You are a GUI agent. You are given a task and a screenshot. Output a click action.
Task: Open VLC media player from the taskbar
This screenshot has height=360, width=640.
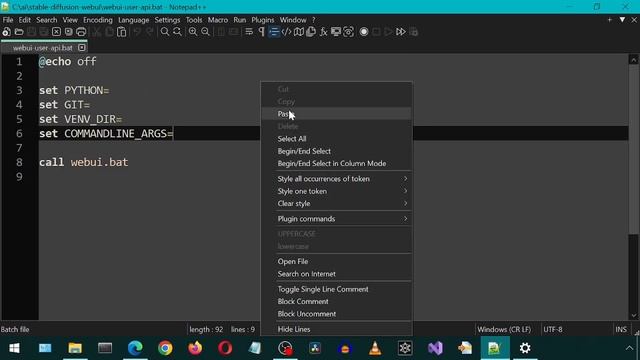(375, 348)
